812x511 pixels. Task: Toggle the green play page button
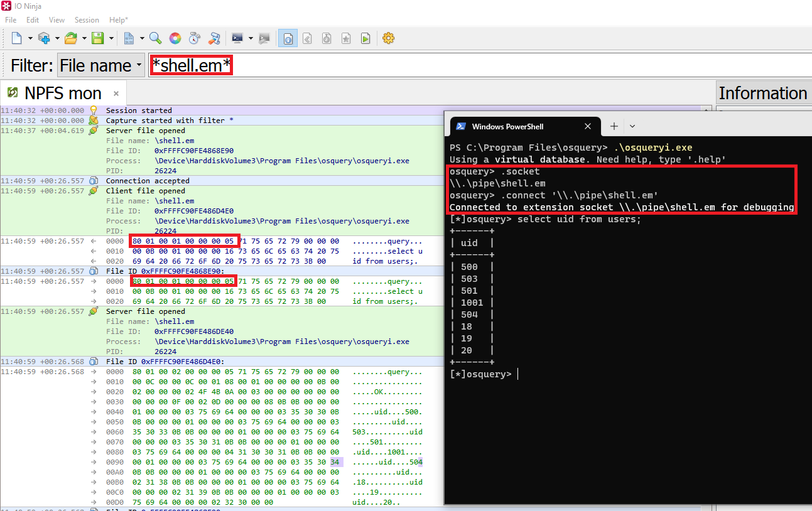click(365, 38)
